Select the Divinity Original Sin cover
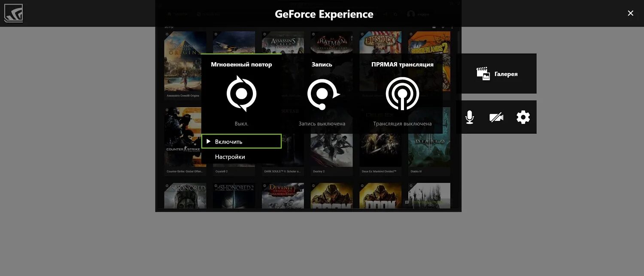 283,196
